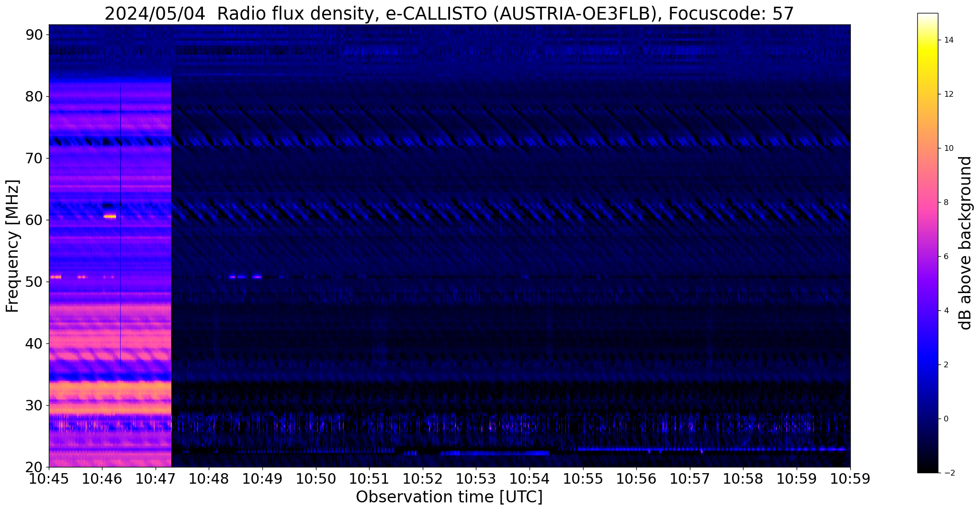Click the 10:46 time tick label
Image resolution: width=980 pixels, height=511 pixels.
[102, 478]
